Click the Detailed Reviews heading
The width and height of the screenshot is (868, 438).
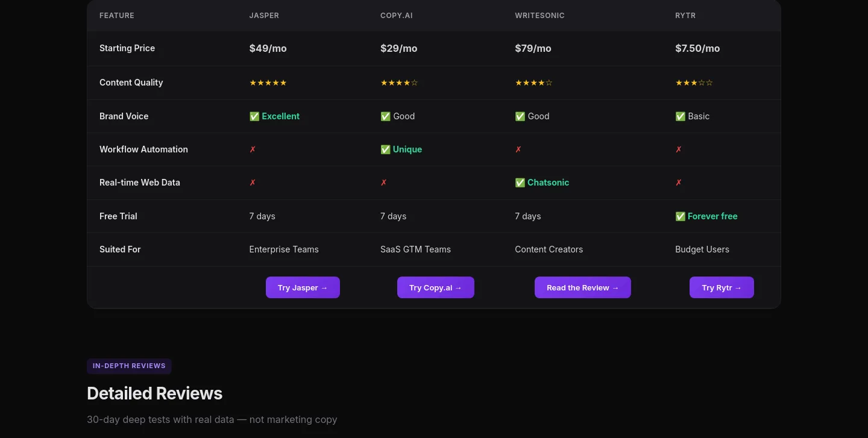click(155, 393)
